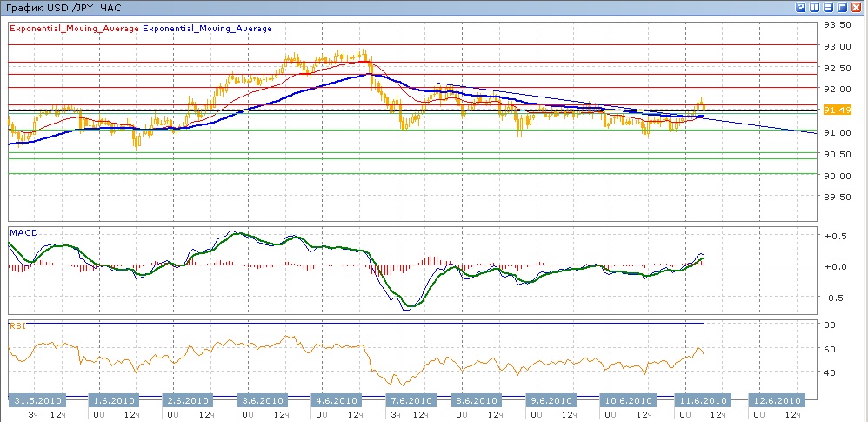868x422 pixels.
Task: Click the График USD/JPY window title
Action: pyautogui.click(x=63, y=8)
